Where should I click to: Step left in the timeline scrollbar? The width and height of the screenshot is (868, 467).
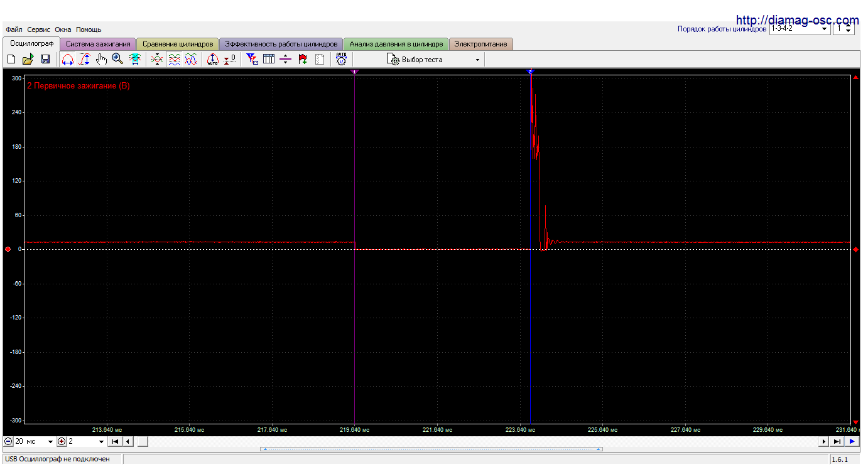(128, 441)
